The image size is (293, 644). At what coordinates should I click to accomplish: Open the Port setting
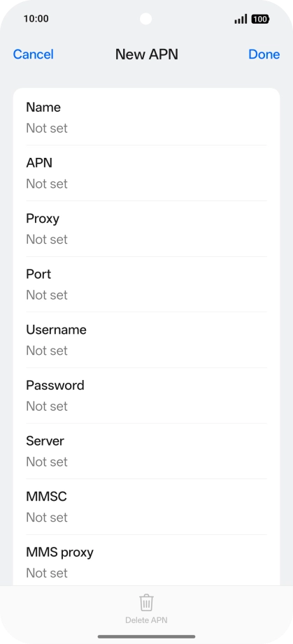(x=146, y=284)
